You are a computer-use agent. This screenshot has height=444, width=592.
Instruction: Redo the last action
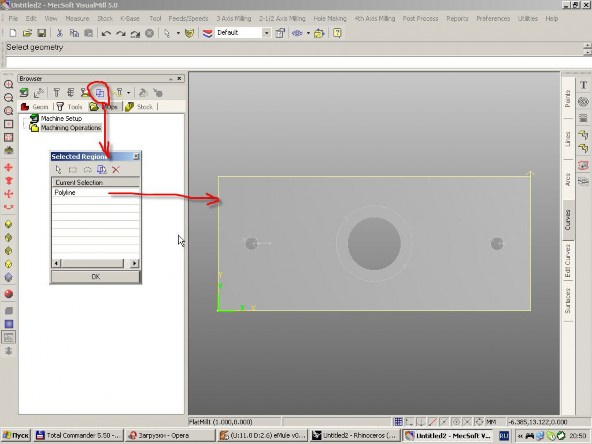click(x=121, y=33)
